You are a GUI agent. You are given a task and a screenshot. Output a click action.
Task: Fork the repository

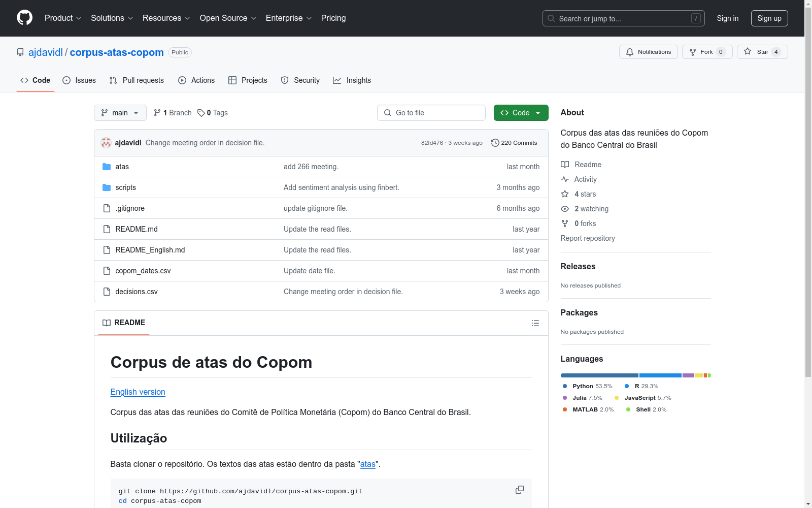coord(707,52)
